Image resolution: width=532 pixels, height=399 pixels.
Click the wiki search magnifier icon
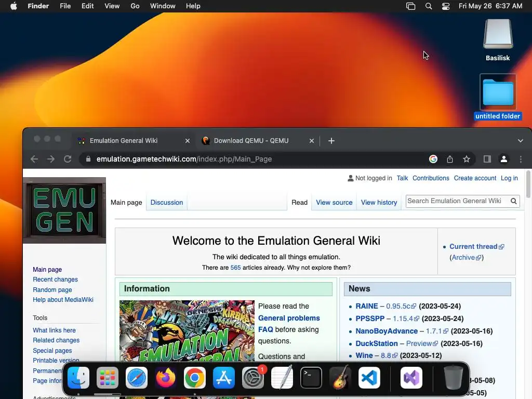point(514,201)
